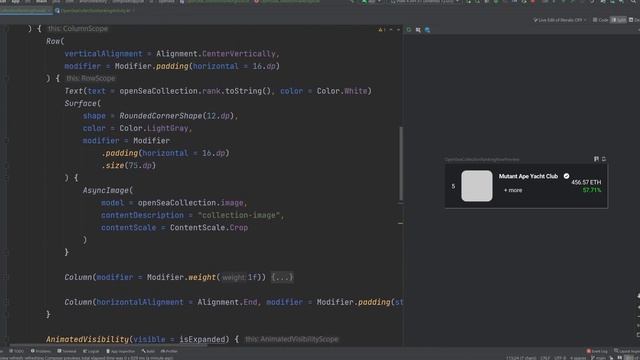Open the Terminal tool window

pos(67,351)
